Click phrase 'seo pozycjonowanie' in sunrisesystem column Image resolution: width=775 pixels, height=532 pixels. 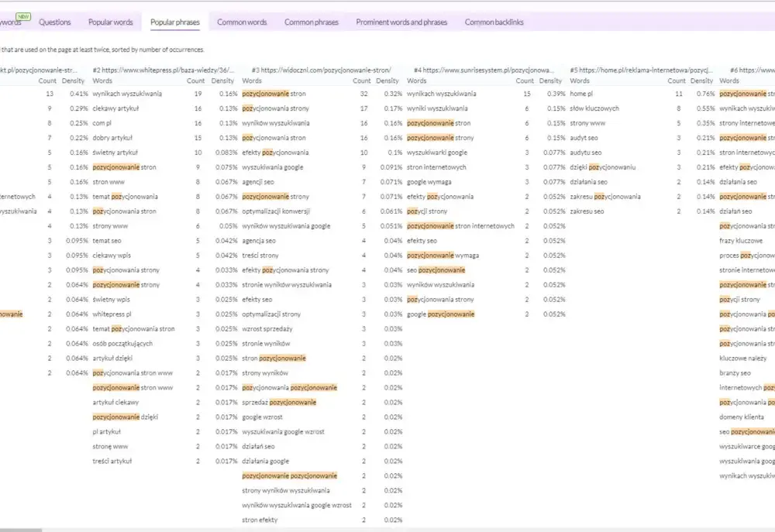point(436,270)
